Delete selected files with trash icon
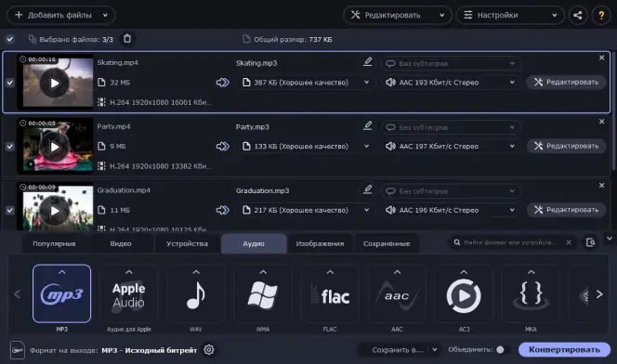 [x=127, y=38]
